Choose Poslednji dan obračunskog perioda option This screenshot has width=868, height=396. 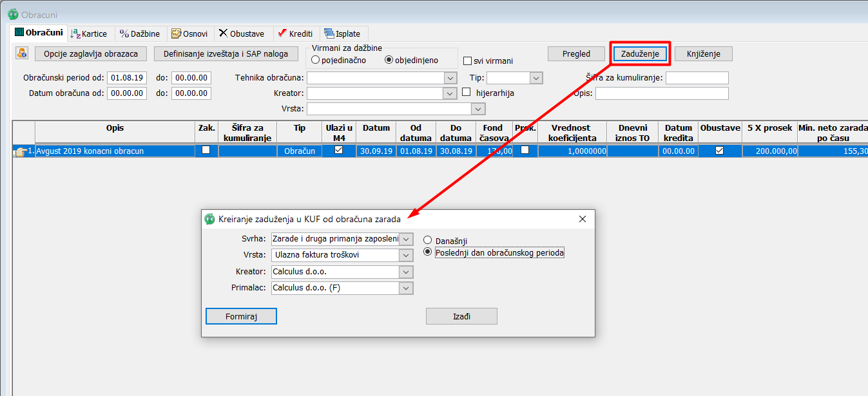[x=427, y=252]
